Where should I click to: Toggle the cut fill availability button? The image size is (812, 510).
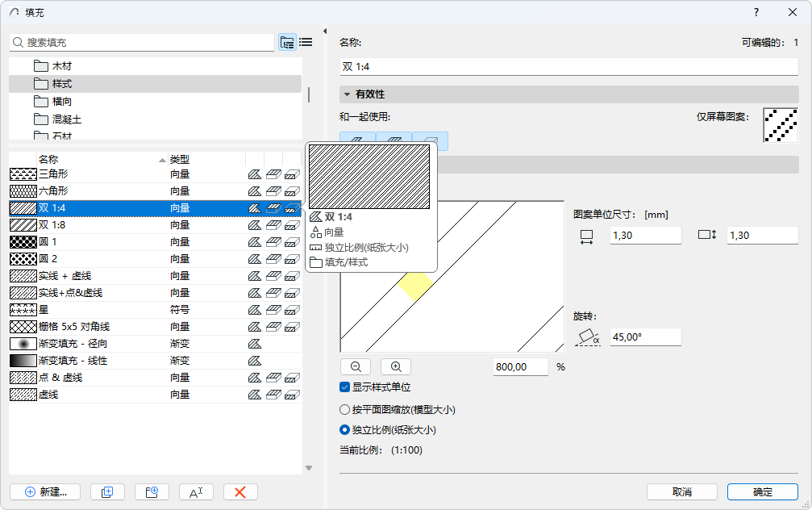tap(431, 140)
